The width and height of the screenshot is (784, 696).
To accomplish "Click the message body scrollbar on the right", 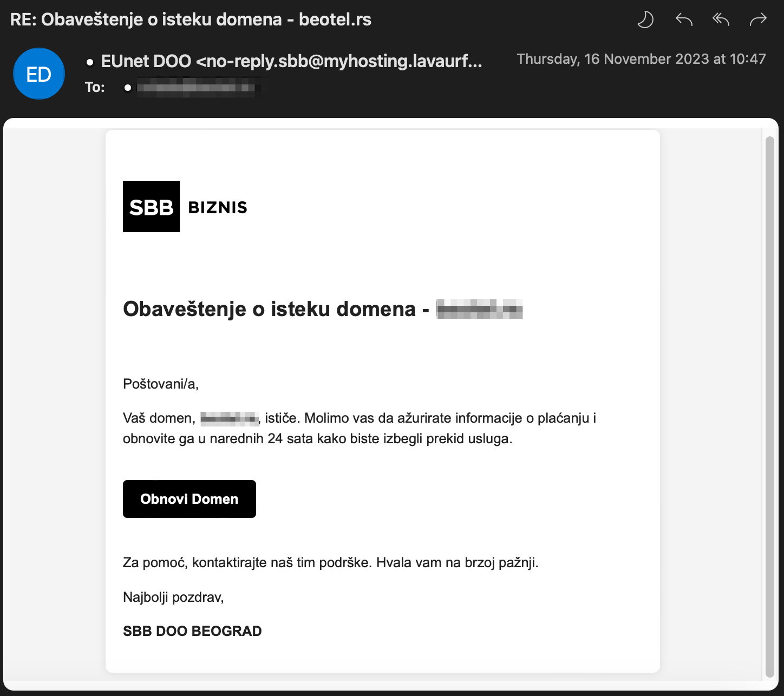I will [x=771, y=379].
